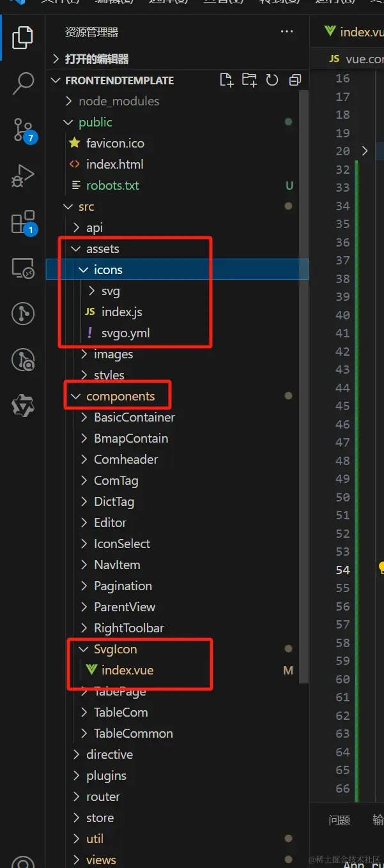Collapse the icons folder

[107, 270]
